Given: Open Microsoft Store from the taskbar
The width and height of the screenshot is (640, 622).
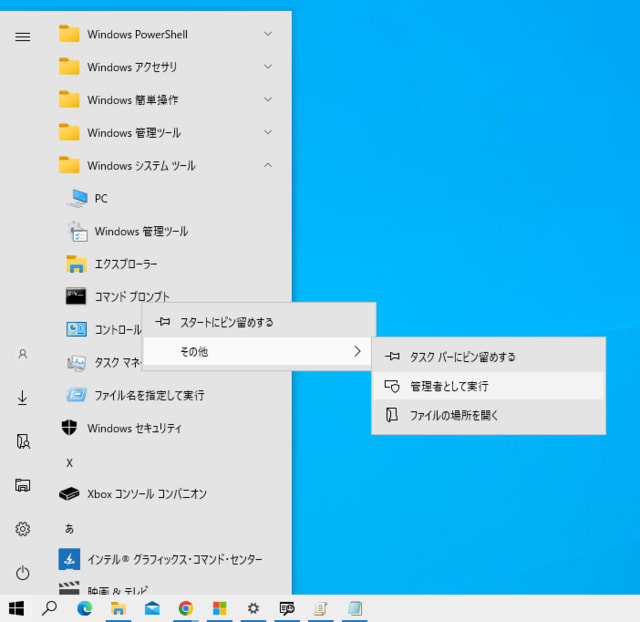Looking at the screenshot, I should coord(219,607).
